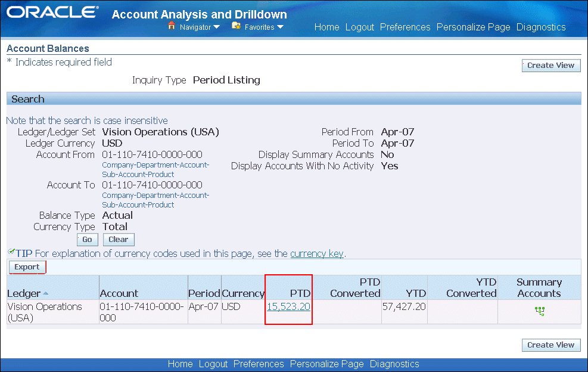The image size is (588, 372).
Task: Click Display Summary Accounts No value
Action: pos(387,154)
